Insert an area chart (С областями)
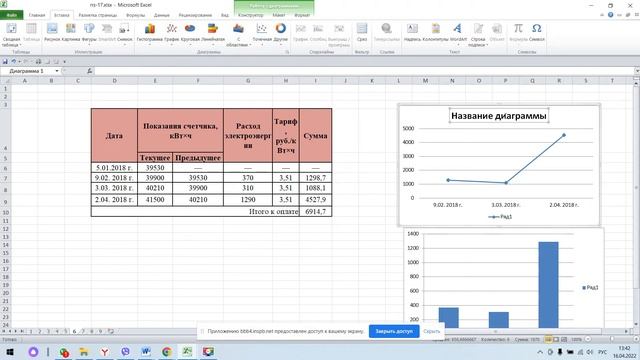640x360 pixels. [238, 35]
